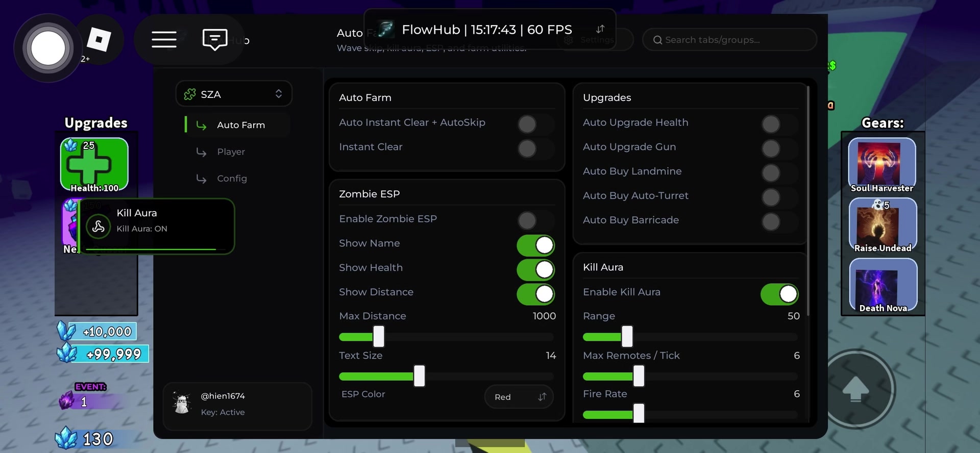Image resolution: width=980 pixels, height=453 pixels.
Task: Enable Auto Buy Barricade
Action: pos(779,222)
